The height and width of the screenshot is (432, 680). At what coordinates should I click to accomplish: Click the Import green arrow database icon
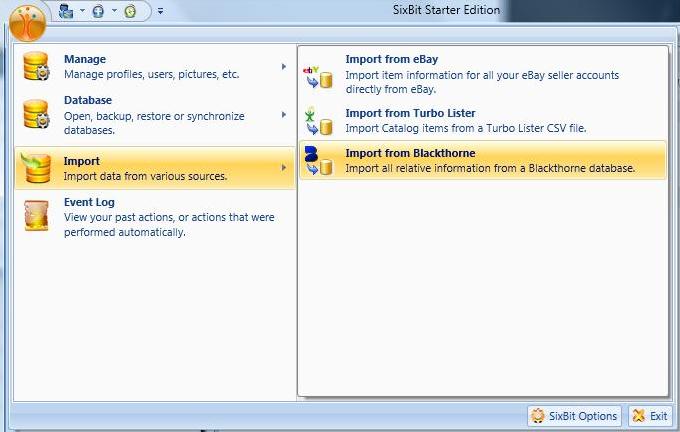[x=36, y=168]
